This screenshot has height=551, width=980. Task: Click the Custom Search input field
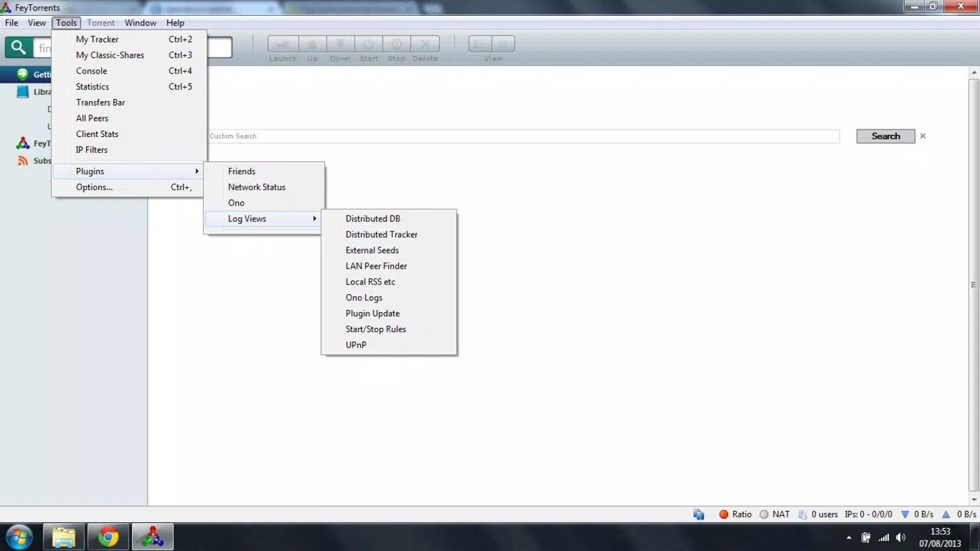523,136
